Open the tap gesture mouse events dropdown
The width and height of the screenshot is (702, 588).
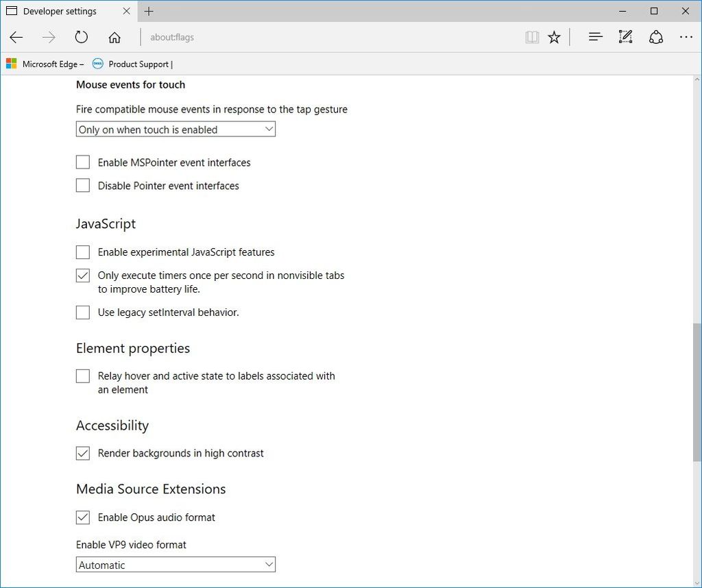coord(175,129)
